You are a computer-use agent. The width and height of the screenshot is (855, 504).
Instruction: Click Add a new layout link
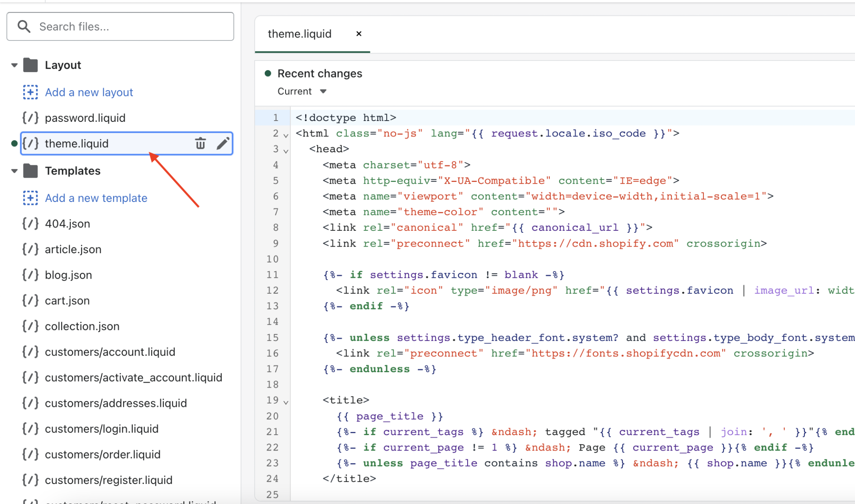[89, 92]
